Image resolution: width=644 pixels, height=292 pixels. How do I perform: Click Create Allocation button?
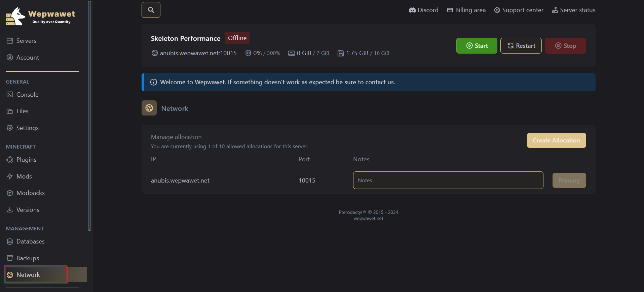point(556,140)
